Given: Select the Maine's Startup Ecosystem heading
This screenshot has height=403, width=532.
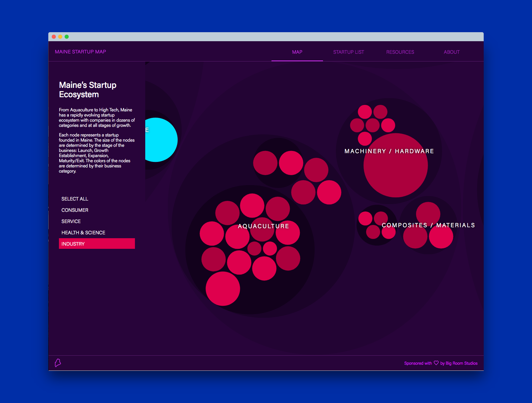Looking at the screenshot, I should tap(88, 90).
